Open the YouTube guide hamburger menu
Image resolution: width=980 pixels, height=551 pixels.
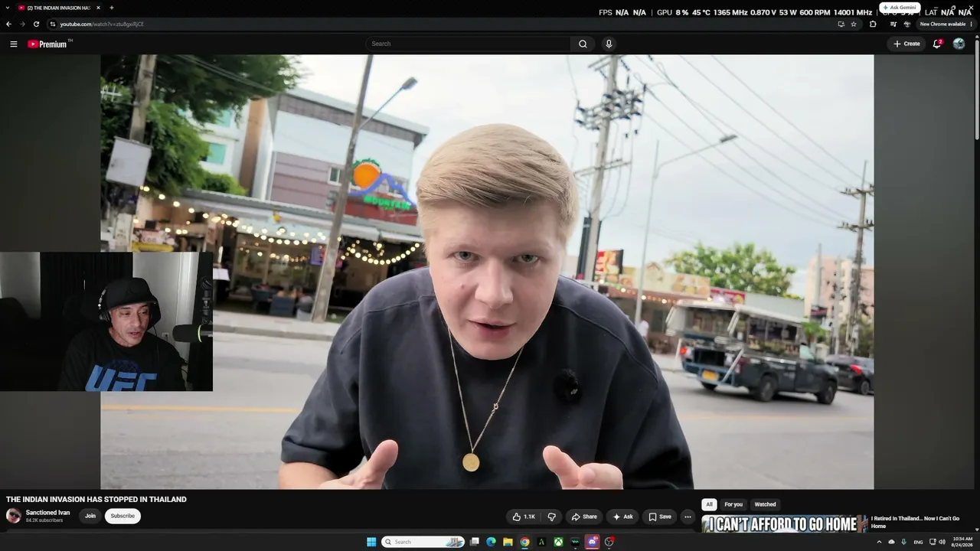[13, 44]
